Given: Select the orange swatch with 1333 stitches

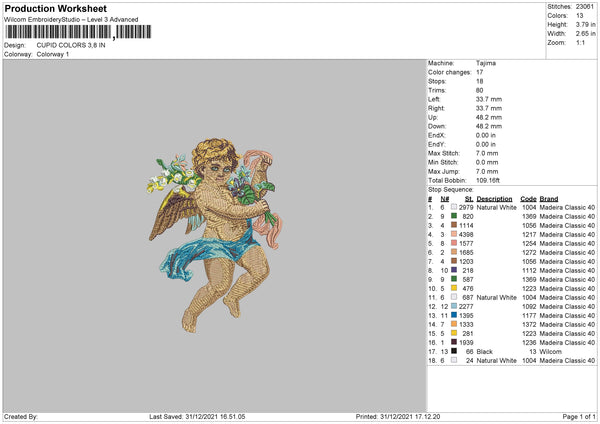Looking at the screenshot, I should click(x=454, y=324).
